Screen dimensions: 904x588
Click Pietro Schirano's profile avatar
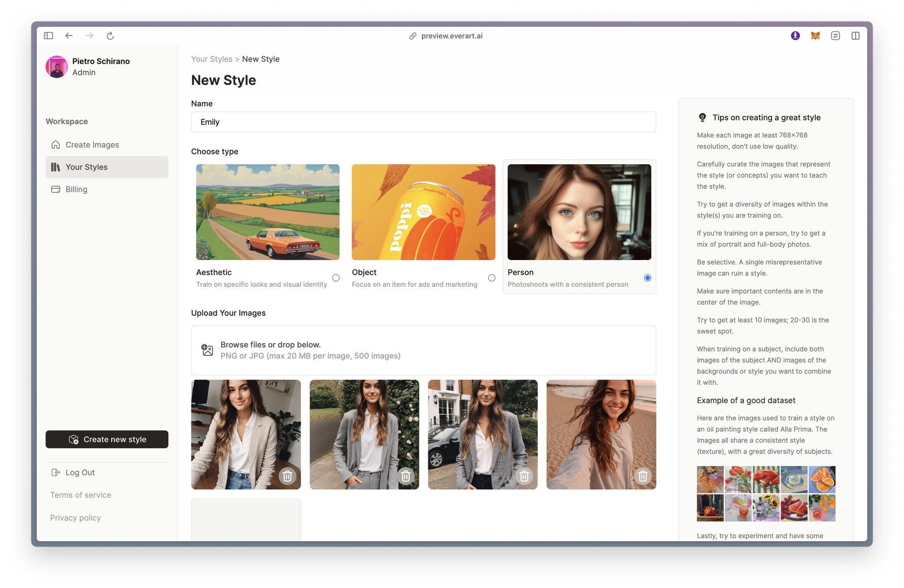tap(56, 67)
